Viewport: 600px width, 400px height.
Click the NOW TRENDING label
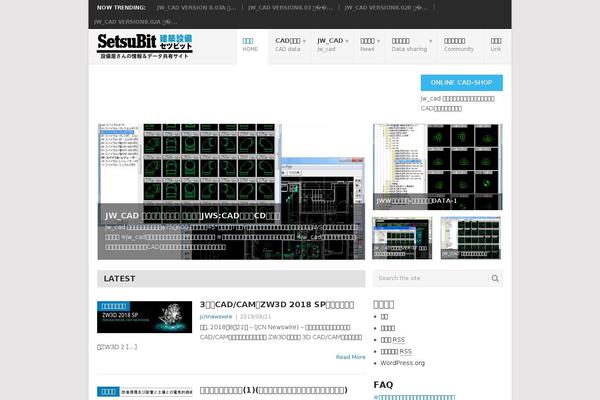pyautogui.click(x=121, y=8)
